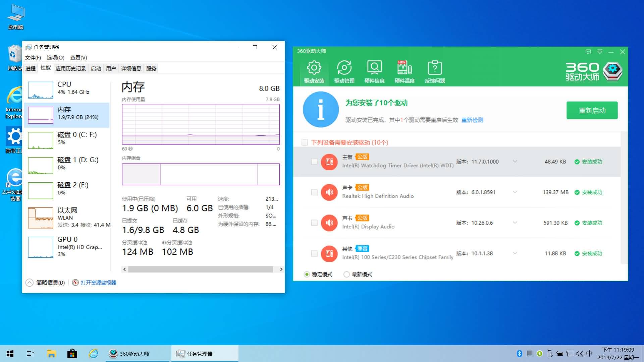The width and height of the screenshot is (644, 362).
Task: Click the 360 driver list vertical scrollbar
Action: (x=624, y=198)
